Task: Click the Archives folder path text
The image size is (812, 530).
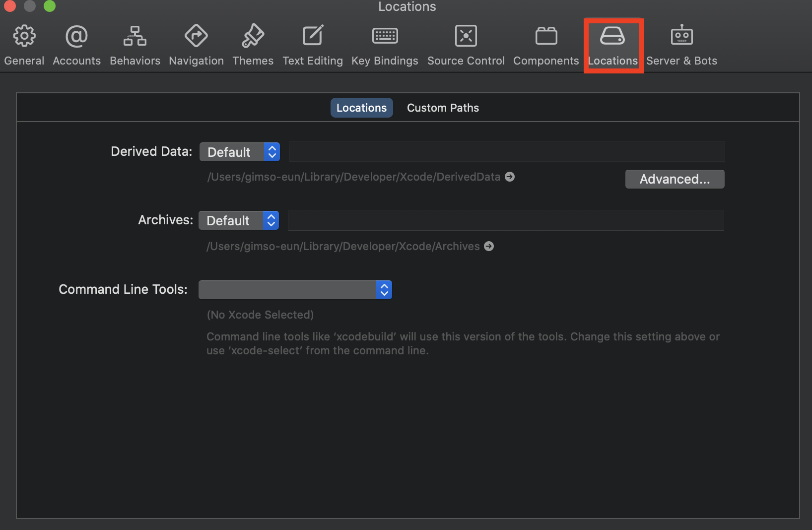Action: click(x=343, y=246)
